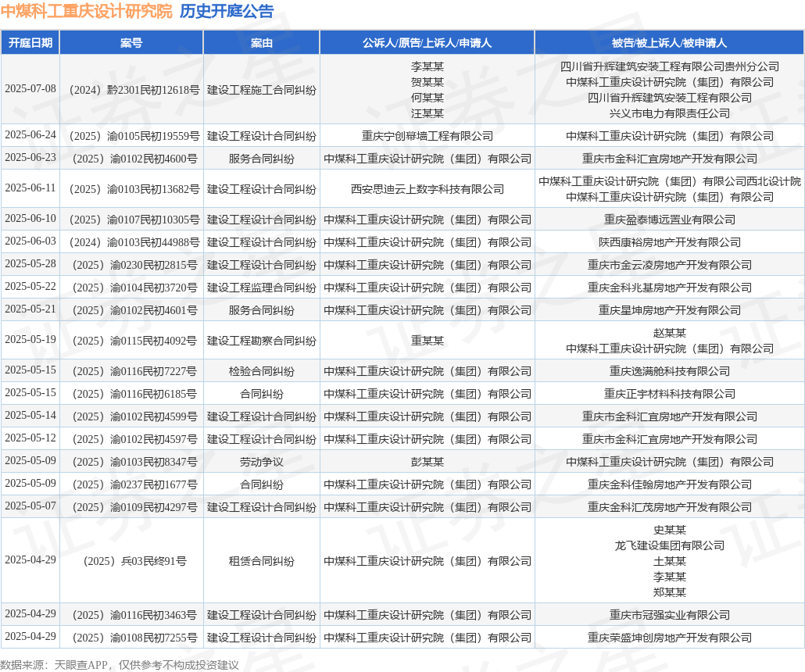Select case number (2025)渝0105民初19559号
Screen dimensions: 805x672
coord(134,136)
